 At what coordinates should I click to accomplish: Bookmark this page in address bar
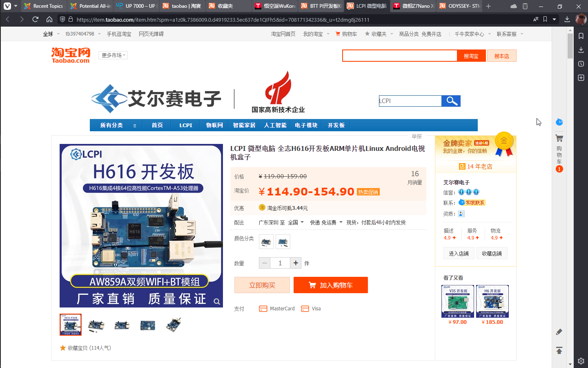point(545,19)
